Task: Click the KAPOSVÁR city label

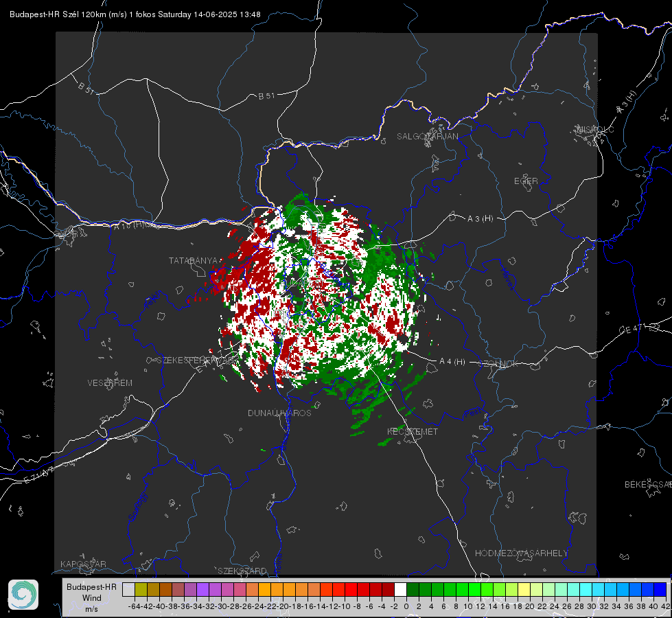Action: tap(83, 564)
